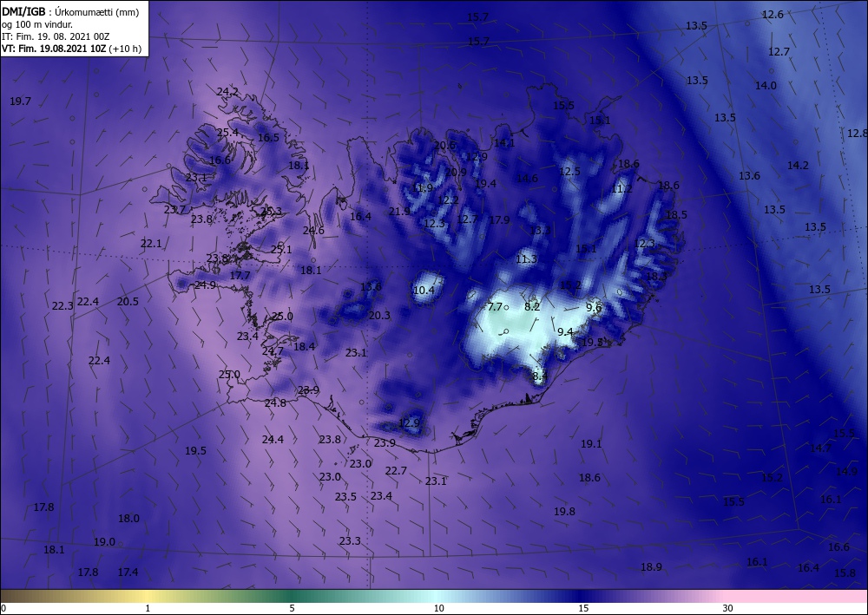Click the map value 18.0
Viewport: 868px width, 615px height.
[x=129, y=518]
